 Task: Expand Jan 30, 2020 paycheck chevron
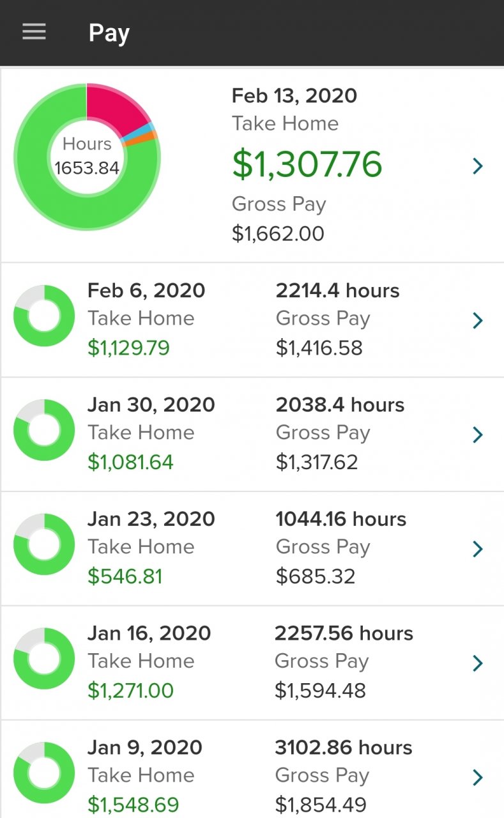(477, 435)
